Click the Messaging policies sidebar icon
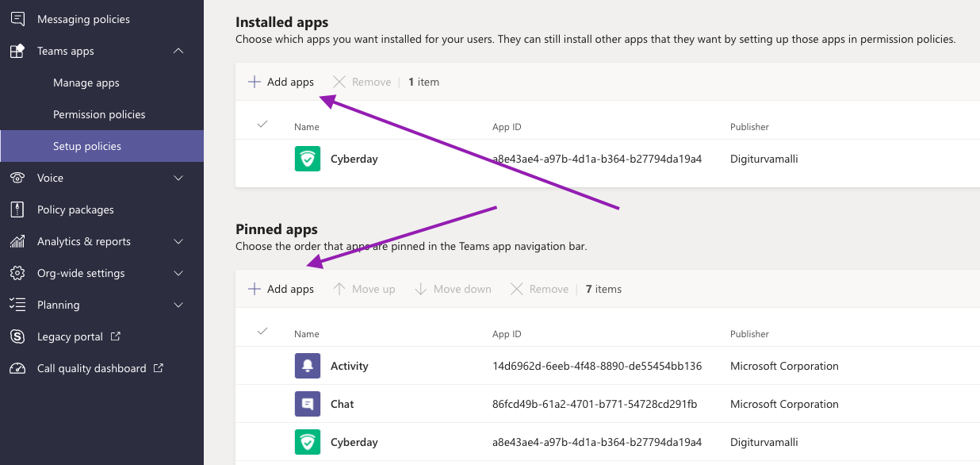Screen dimensions: 980x465 tap(17, 19)
